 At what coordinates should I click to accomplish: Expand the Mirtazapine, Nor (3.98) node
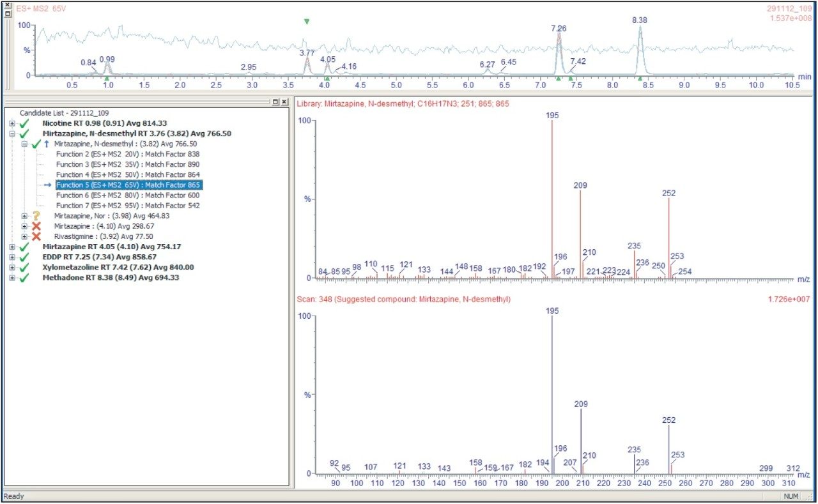(24, 217)
